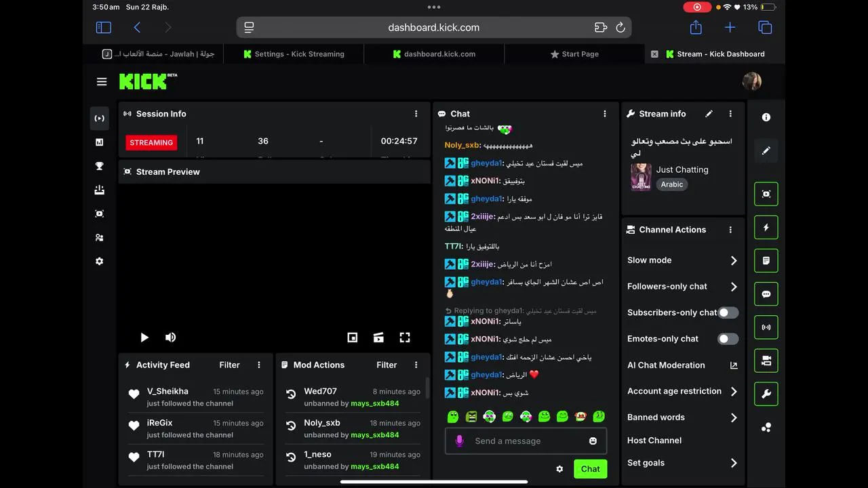
Task: Open Mod Actions three-dot options
Action: point(416,365)
